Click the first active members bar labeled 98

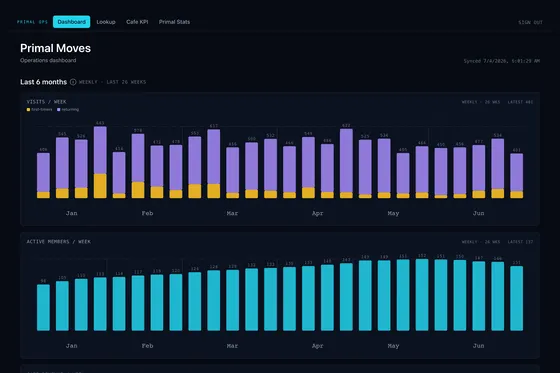pos(43,308)
